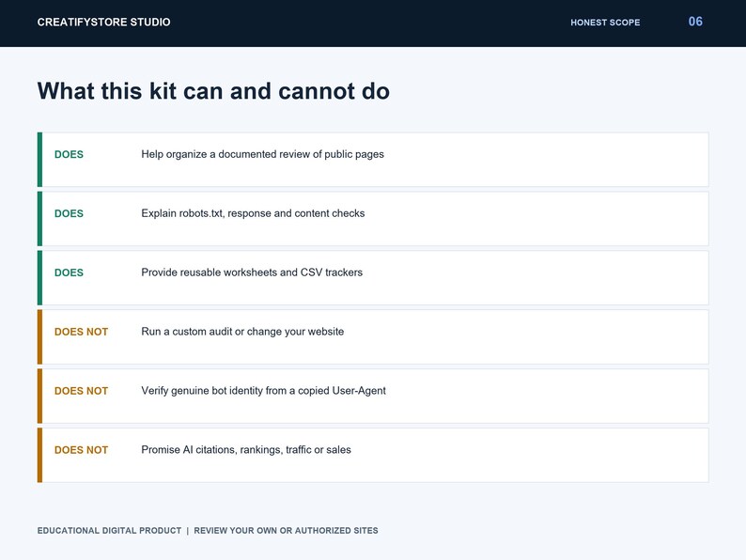This screenshot has height=560, width=746.
Task: Click Help organize a documented review text
Action: tap(263, 154)
